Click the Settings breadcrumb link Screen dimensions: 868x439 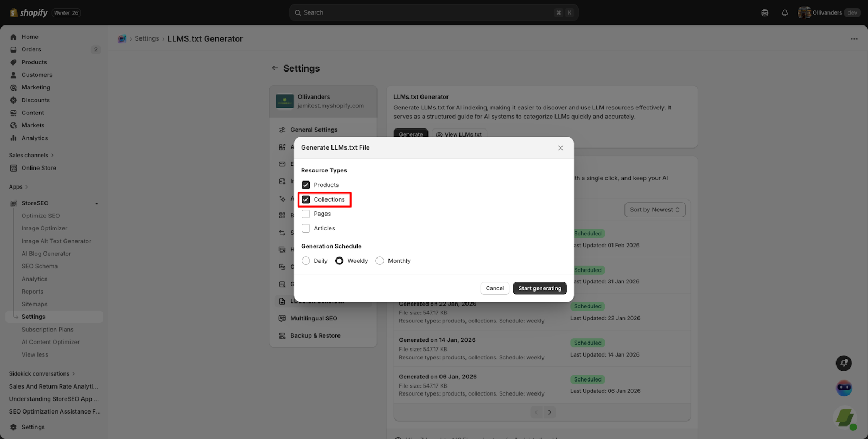147,39
